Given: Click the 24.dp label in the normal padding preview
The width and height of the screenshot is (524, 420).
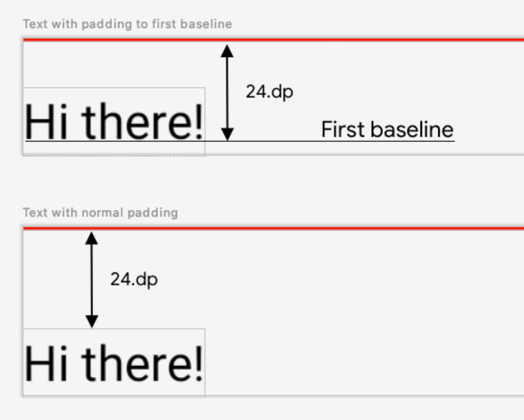Looking at the screenshot, I should 134,280.
